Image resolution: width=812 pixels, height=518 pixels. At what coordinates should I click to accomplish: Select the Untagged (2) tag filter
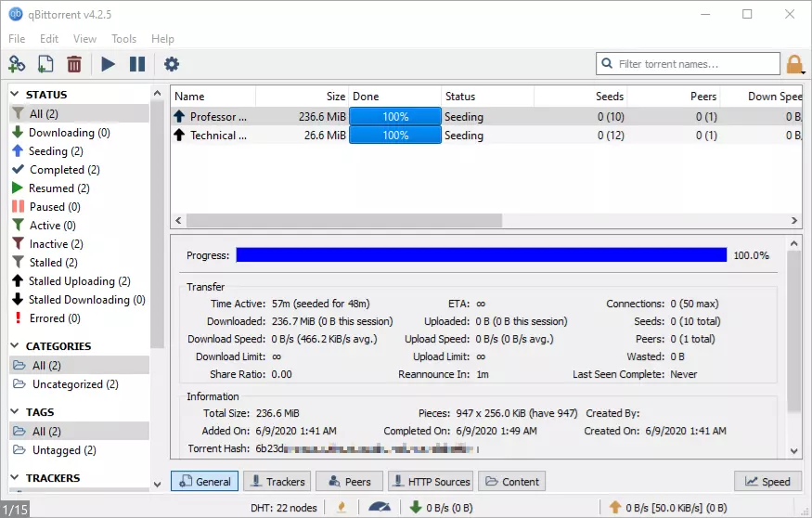[79, 450]
